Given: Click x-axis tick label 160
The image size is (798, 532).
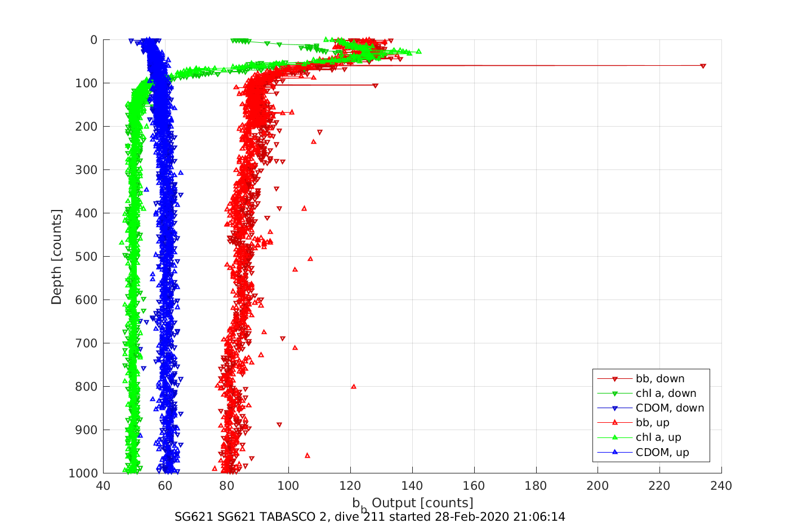Looking at the screenshot, I should coord(474,486).
